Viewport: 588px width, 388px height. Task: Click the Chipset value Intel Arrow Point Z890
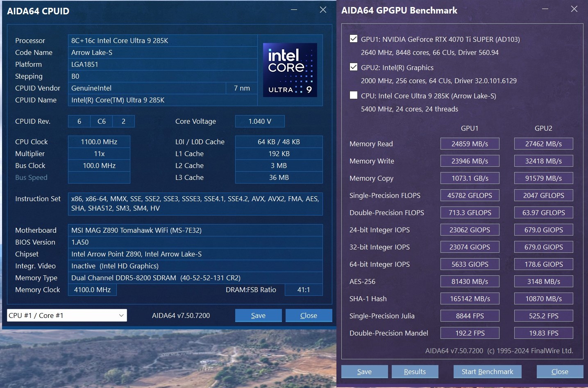195,254
